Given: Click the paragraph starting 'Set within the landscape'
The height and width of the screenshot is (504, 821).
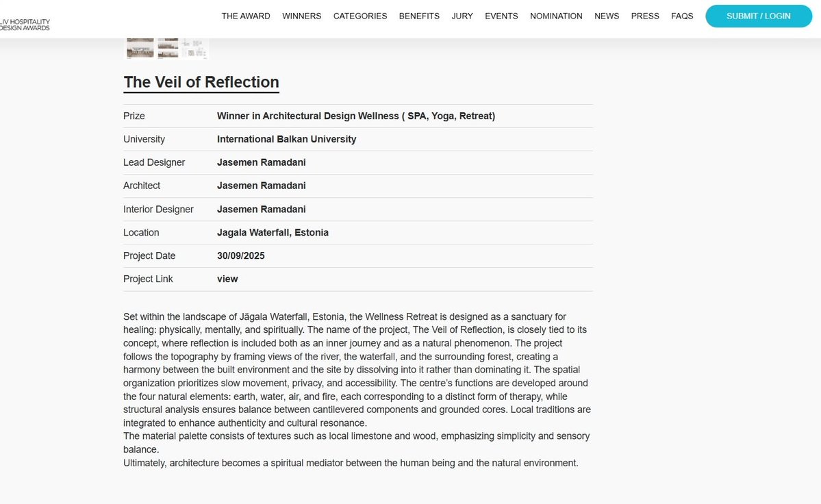Looking at the screenshot, I should [357, 370].
